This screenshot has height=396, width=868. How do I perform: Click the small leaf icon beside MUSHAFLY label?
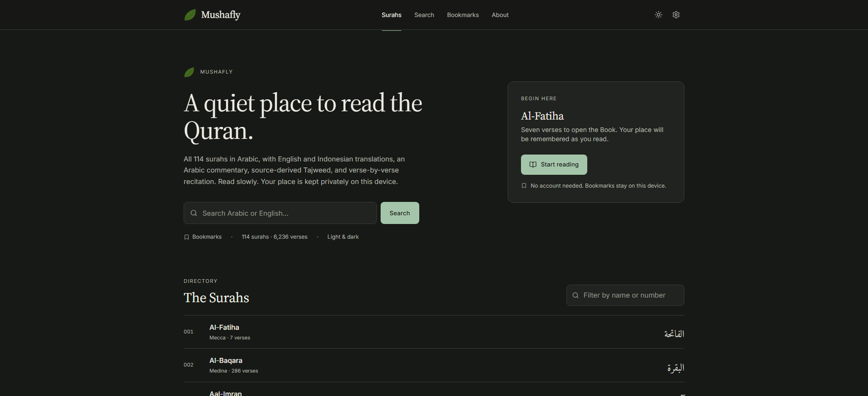point(189,72)
